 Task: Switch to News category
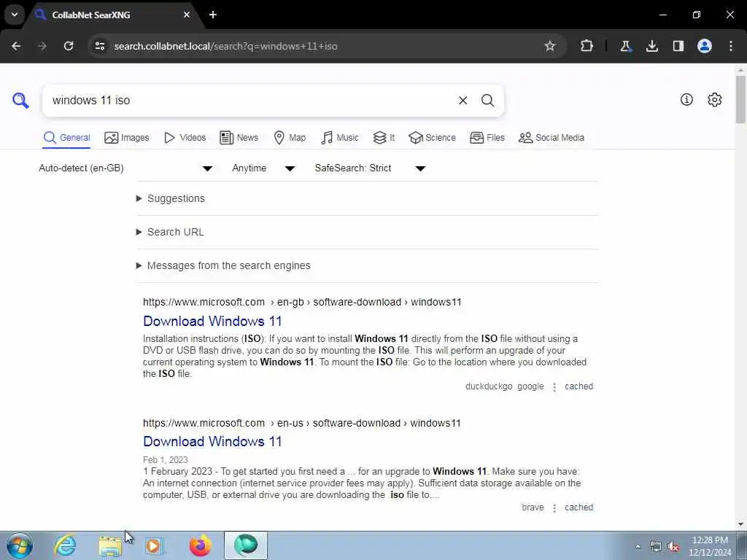pos(239,138)
